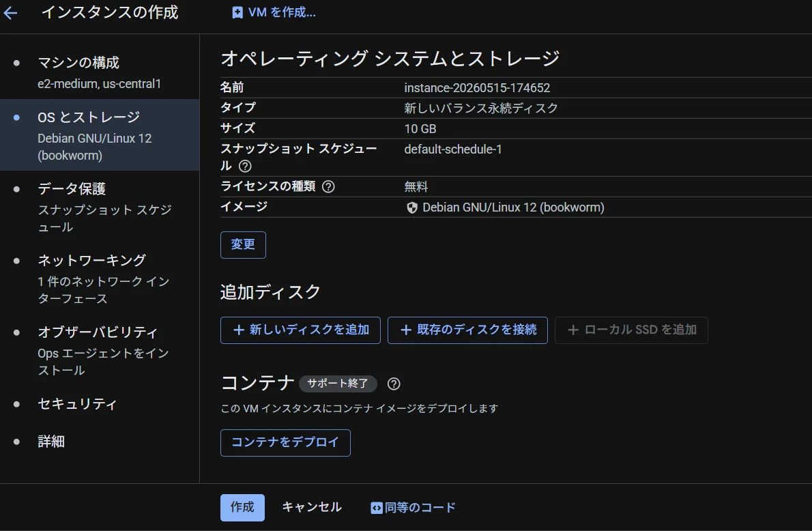Open ネットワーキング sidebar section

pyautogui.click(x=100, y=278)
